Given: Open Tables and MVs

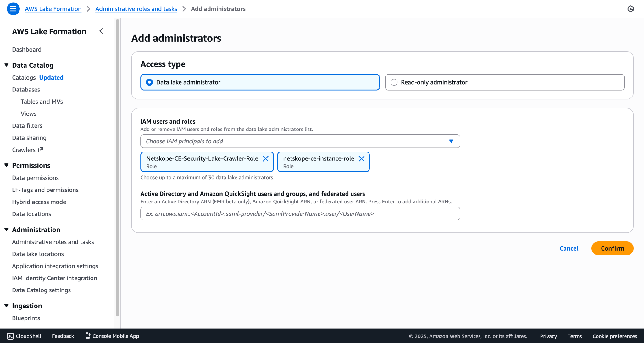Looking at the screenshot, I should tap(42, 102).
